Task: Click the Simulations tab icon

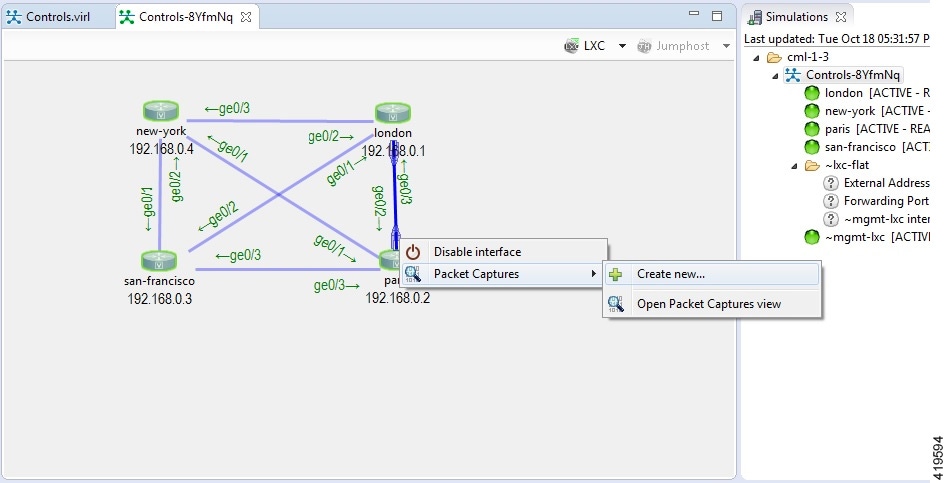Action: (x=754, y=17)
